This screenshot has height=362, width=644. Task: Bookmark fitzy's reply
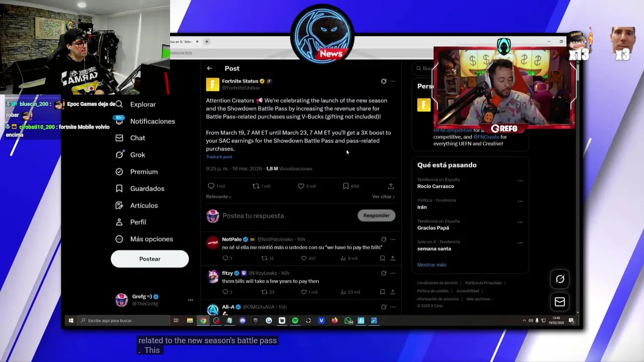point(382,292)
